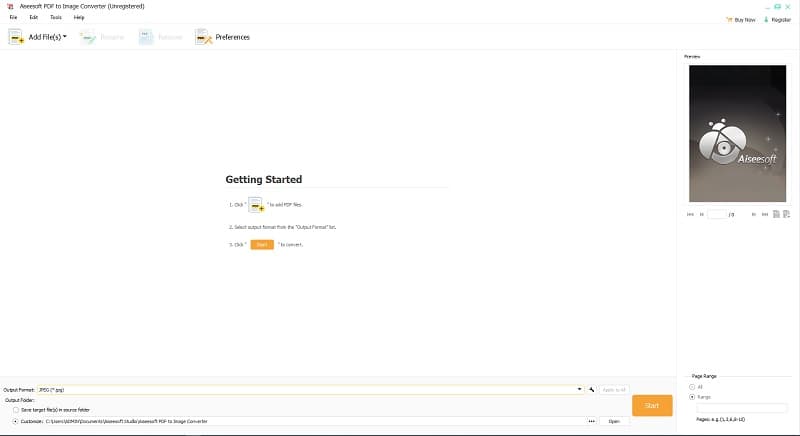
Task: Click the page range input field
Action: 742,408
